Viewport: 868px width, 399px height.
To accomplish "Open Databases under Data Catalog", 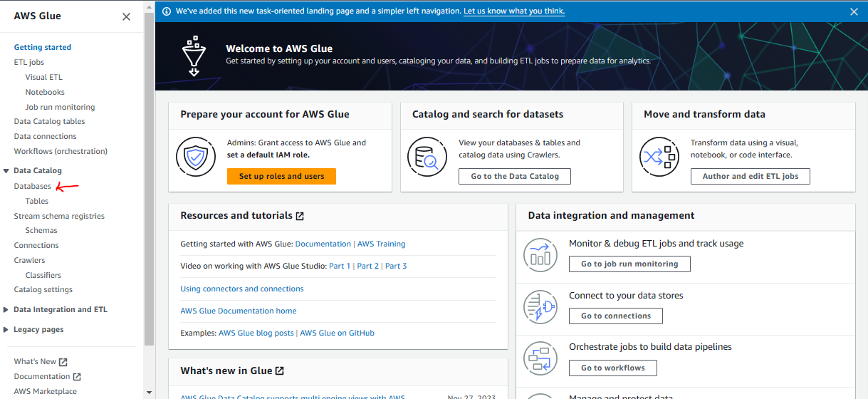I will 33,186.
